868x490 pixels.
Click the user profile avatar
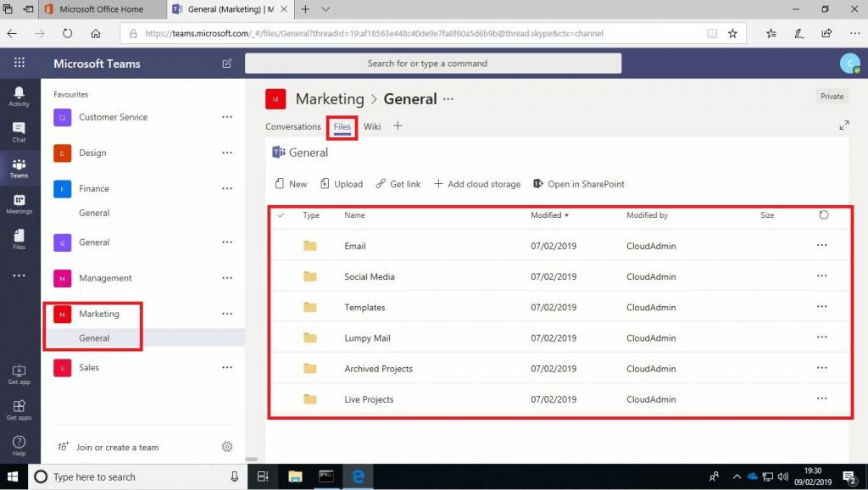coord(849,63)
